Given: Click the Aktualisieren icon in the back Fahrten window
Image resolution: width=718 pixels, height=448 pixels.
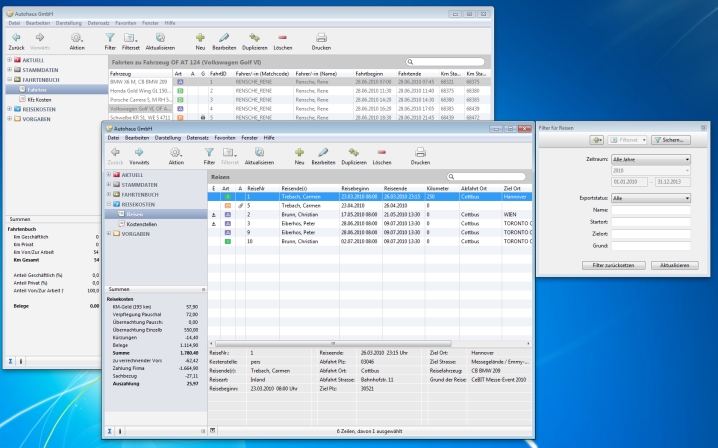Looking at the screenshot, I should click(x=161, y=38).
